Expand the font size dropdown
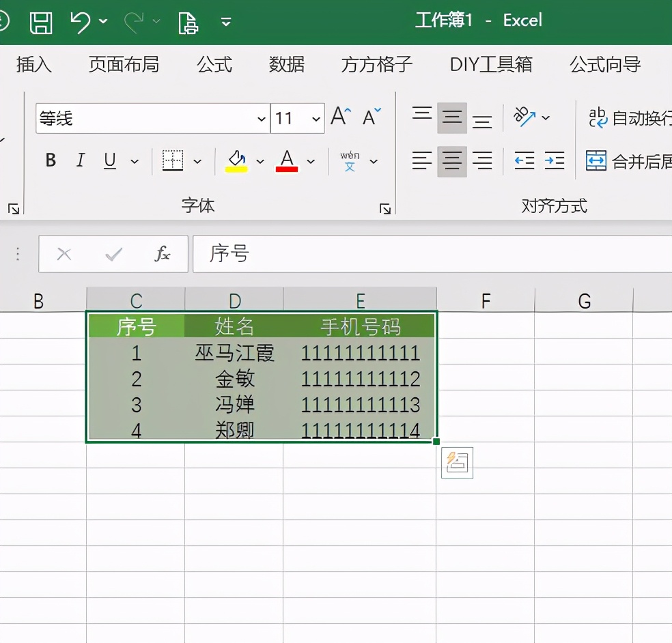This screenshot has width=672, height=643. [x=316, y=119]
